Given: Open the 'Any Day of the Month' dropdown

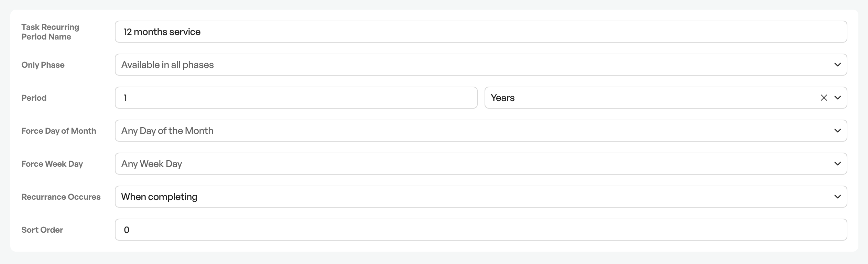Looking at the screenshot, I should 481,131.
